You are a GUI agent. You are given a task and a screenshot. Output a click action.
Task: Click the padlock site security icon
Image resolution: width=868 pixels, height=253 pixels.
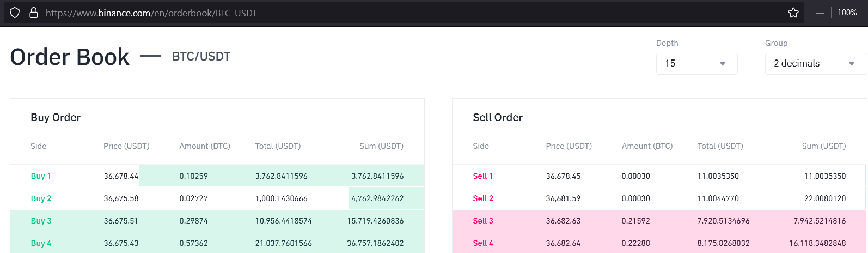(x=34, y=13)
